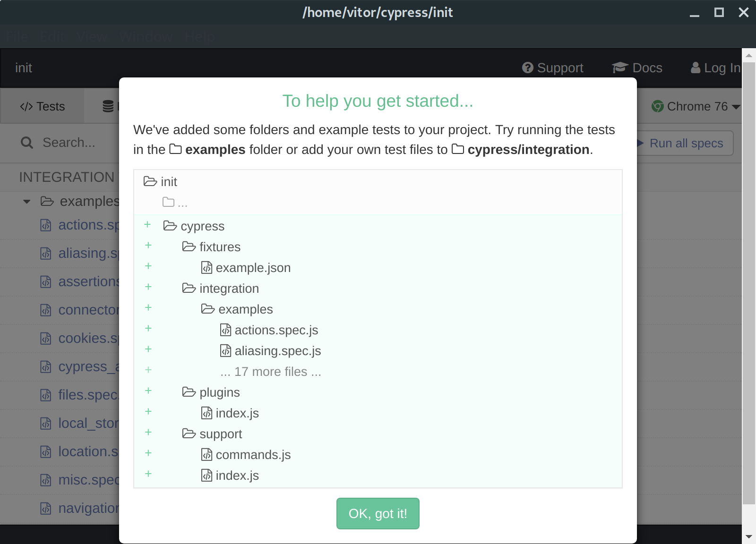This screenshot has width=756, height=544.
Task: Click the plugins folder icon
Action: (189, 392)
